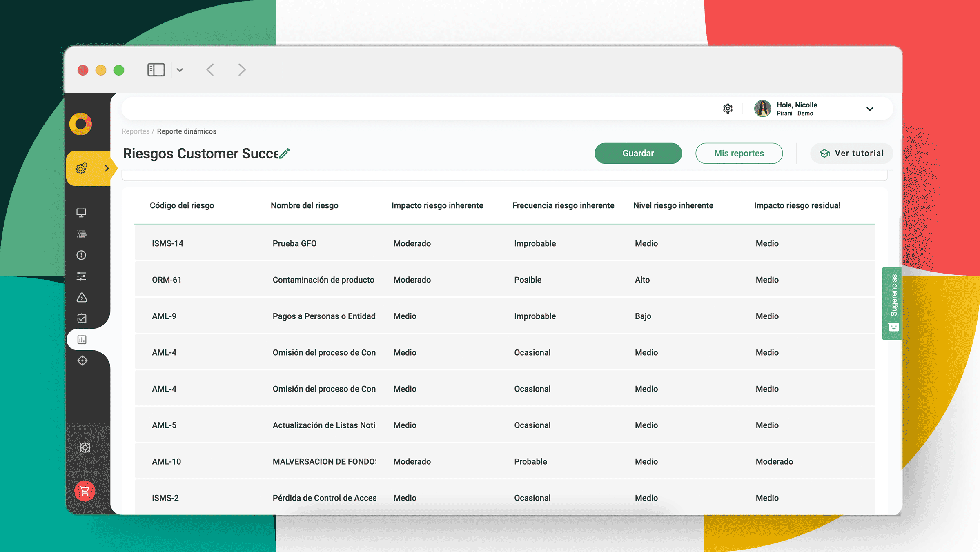Go back with browser back arrow
Screen dimensions: 980x552
click(x=210, y=70)
